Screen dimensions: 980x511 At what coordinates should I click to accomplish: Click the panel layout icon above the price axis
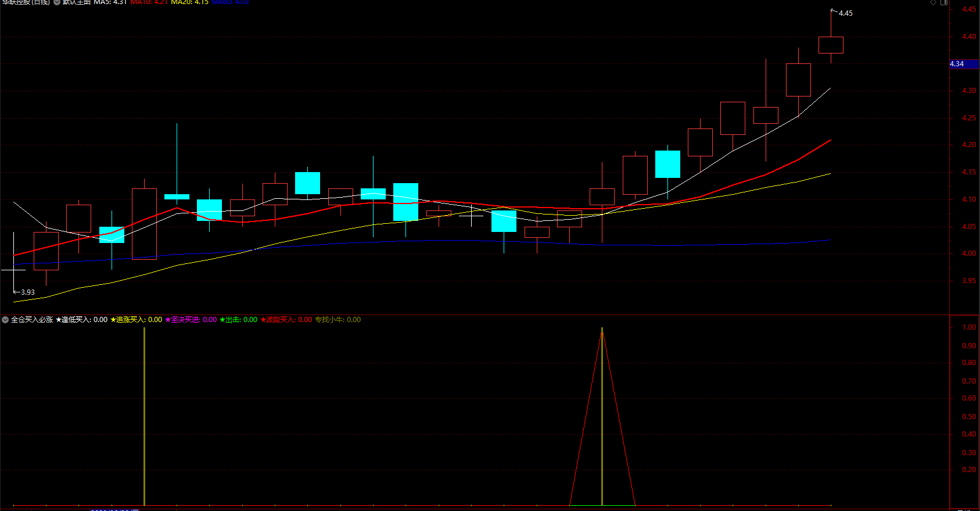944,2
